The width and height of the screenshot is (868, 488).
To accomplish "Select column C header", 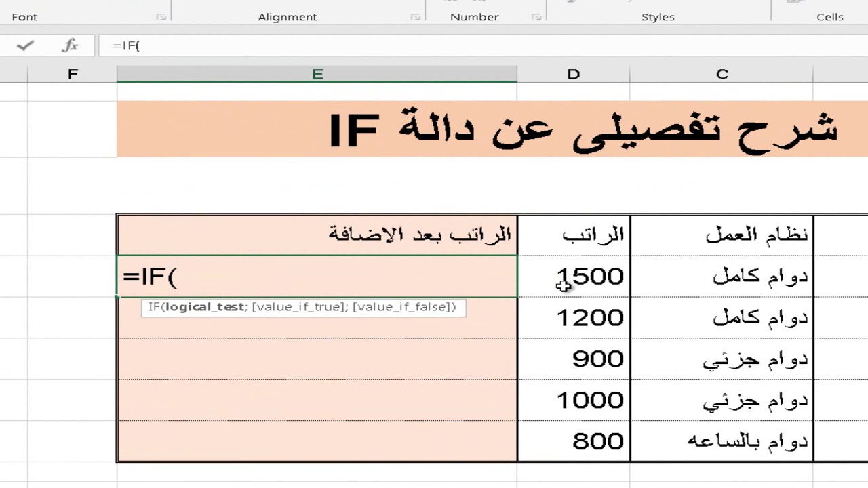I will (722, 74).
